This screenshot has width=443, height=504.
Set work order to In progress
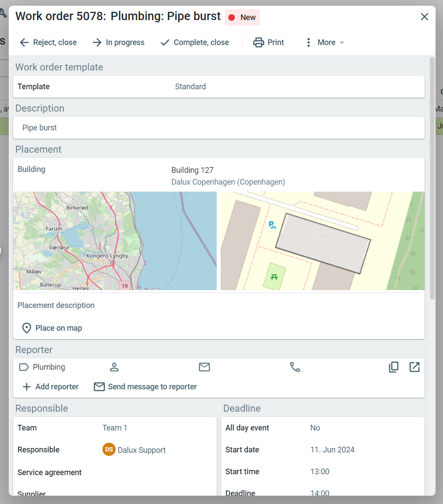[x=118, y=42]
